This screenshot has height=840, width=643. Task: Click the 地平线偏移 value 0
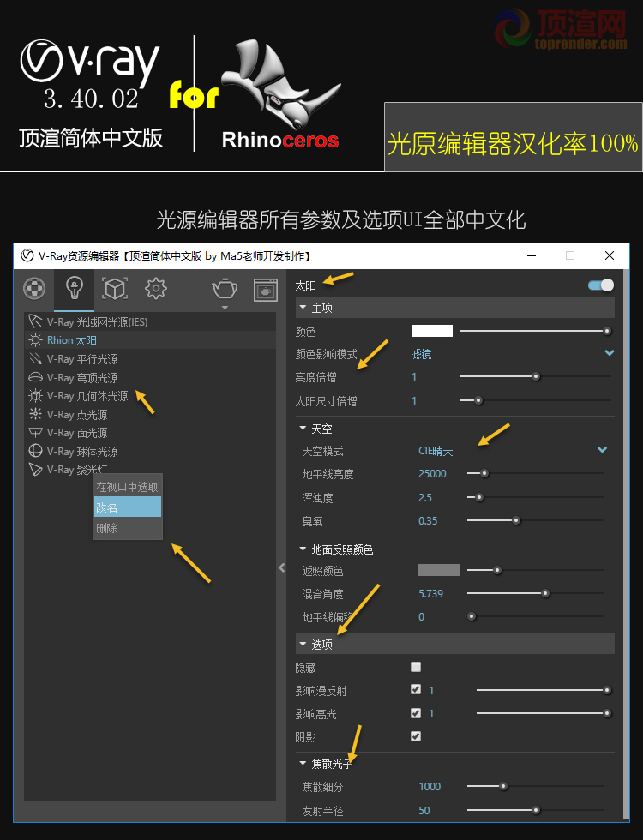tap(421, 617)
